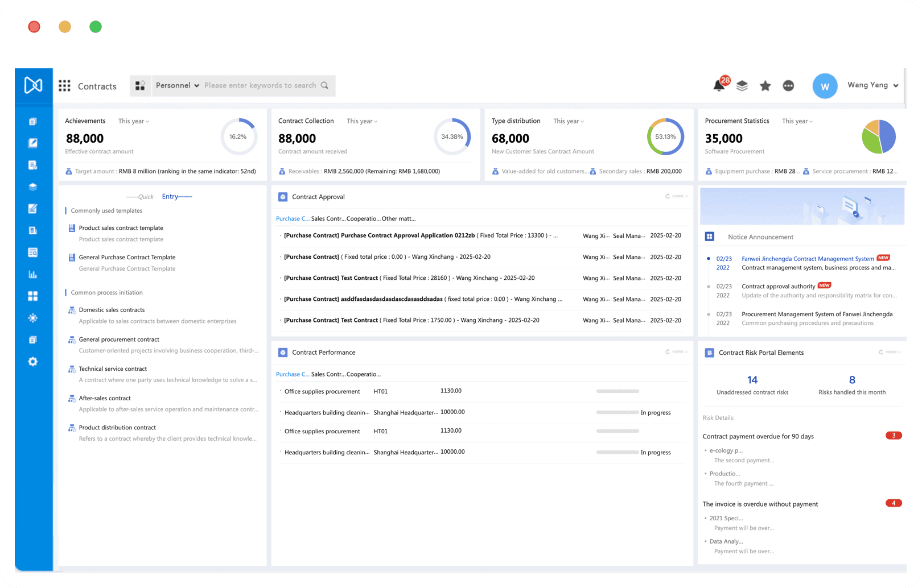
Task: Open the snowflake-shaped sidebar icon
Action: (x=33, y=318)
